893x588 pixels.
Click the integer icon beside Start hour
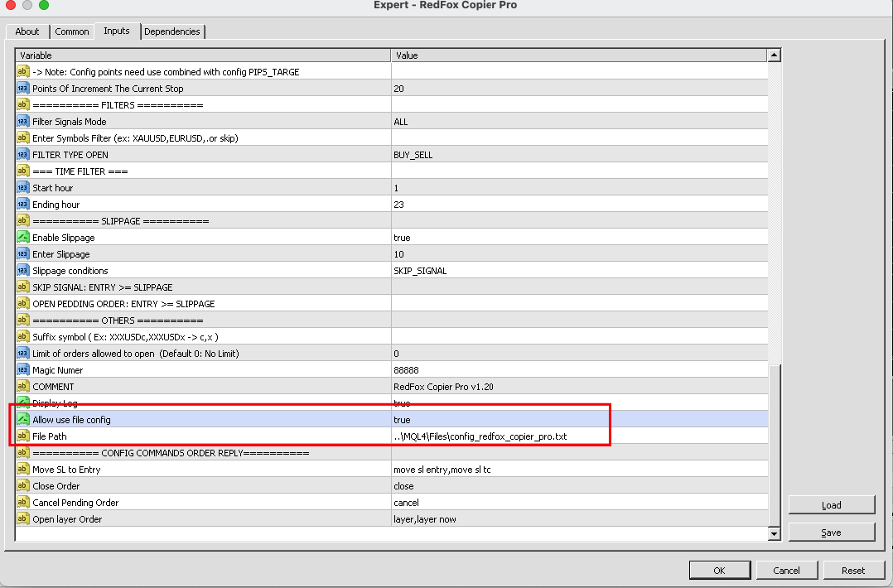pyautogui.click(x=23, y=188)
